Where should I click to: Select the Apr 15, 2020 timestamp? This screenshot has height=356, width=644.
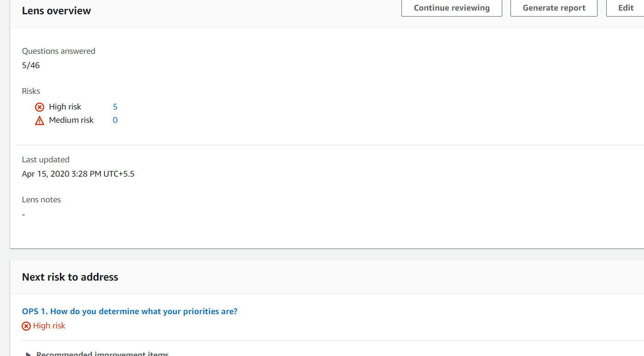pyautogui.click(x=78, y=174)
